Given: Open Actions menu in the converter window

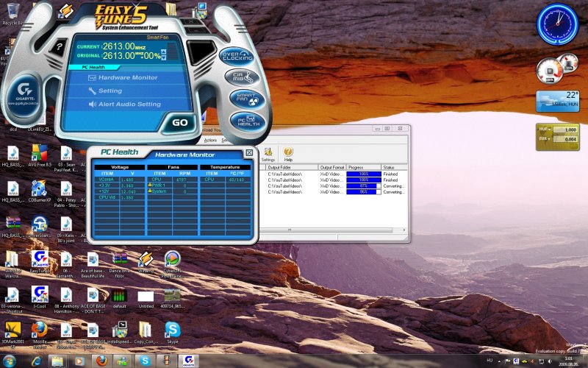Looking at the screenshot, I should [x=210, y=140].
